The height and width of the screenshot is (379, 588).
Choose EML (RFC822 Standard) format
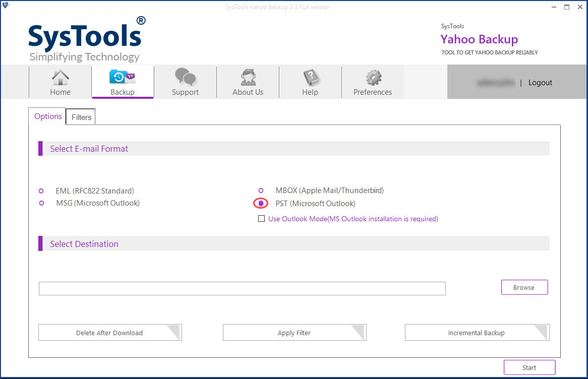point(41,191)
